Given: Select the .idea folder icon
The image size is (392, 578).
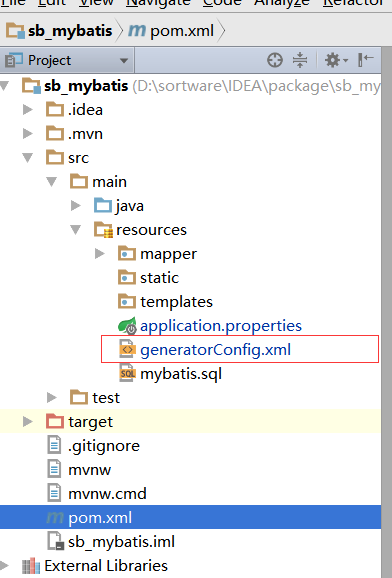Looking at the screenshot, I should click(x=55, y=109).
